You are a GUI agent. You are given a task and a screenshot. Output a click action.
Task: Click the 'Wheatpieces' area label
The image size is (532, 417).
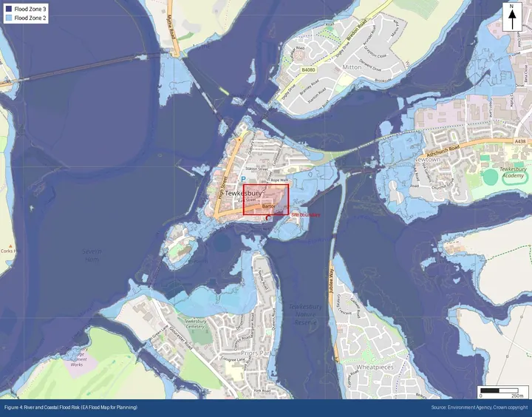coord(375,367)
